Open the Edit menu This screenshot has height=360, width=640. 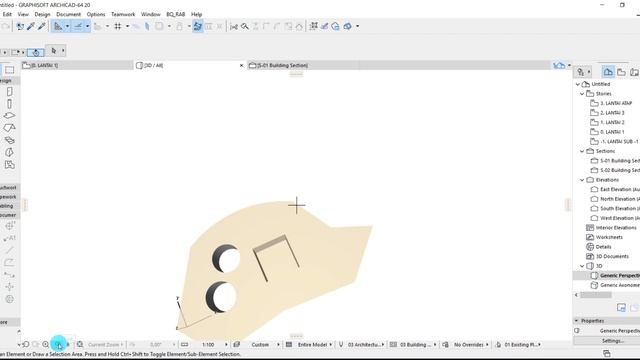point(7,14)
